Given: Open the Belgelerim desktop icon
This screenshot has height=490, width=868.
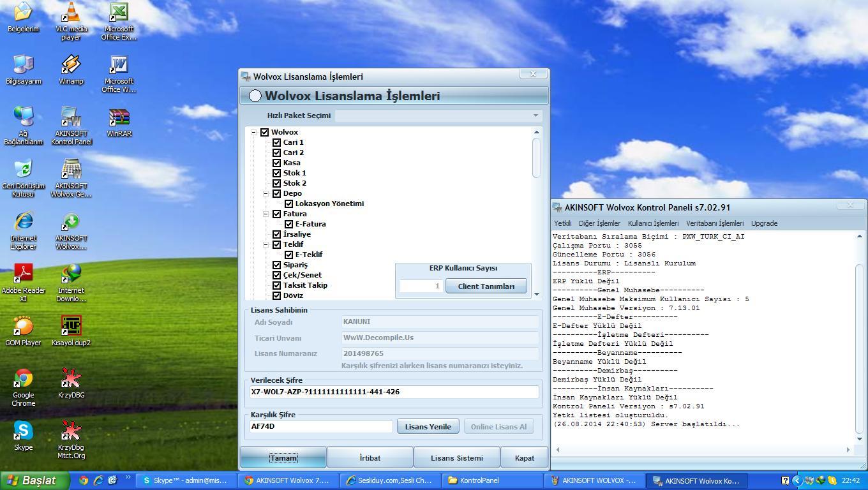Looking at the screenshot, I should 23,17.
